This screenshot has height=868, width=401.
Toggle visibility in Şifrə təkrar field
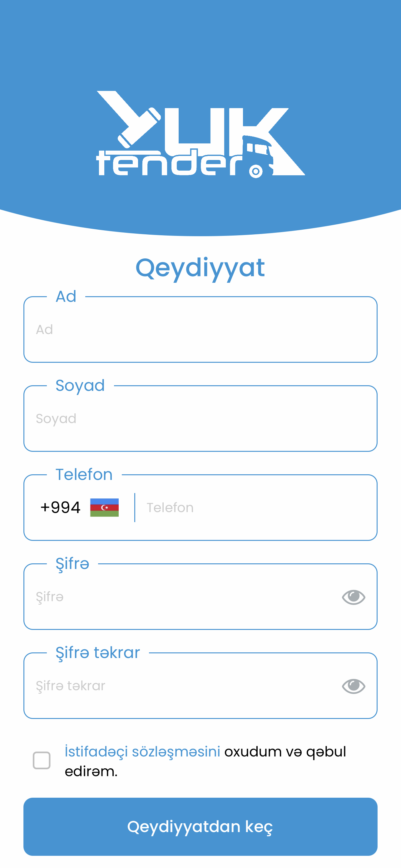coord(353,686)
